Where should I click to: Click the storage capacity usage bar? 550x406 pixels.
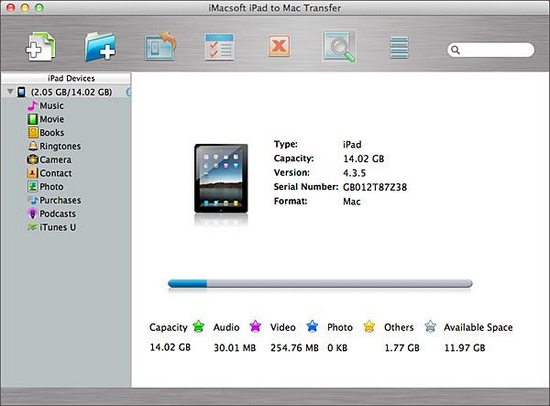pyautogui.click(x=320, y=284)
